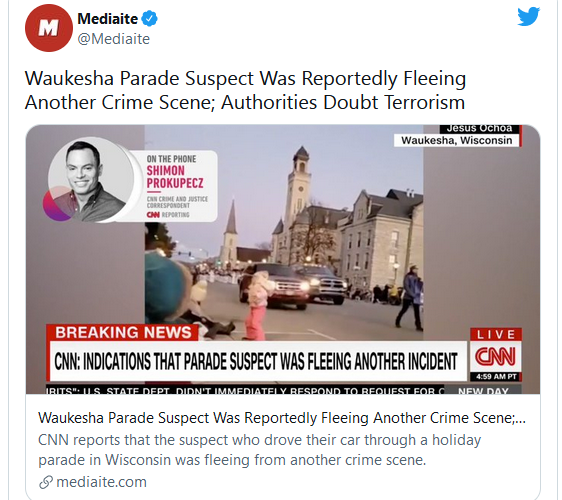Image resolution: width=562 pixels, height=500 pixels.
Task: Click the ON THE PHONE reporter name card
Action: (x=176, y=186)
